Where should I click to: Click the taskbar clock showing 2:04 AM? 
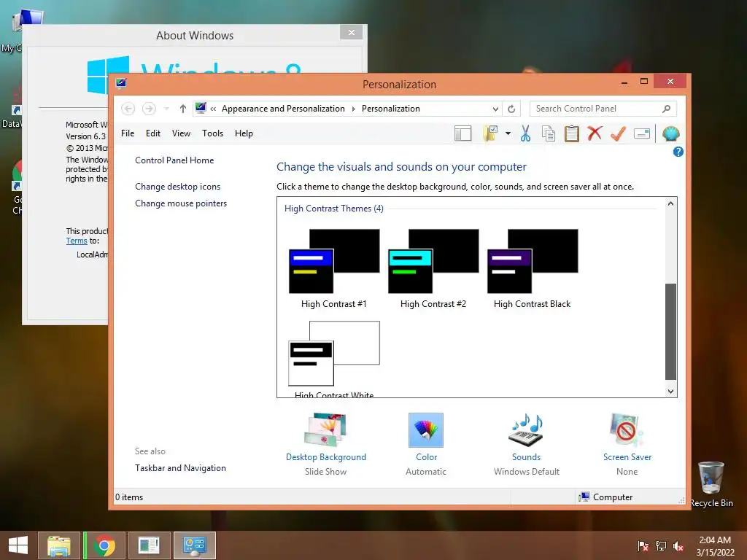tap(715, 546)
